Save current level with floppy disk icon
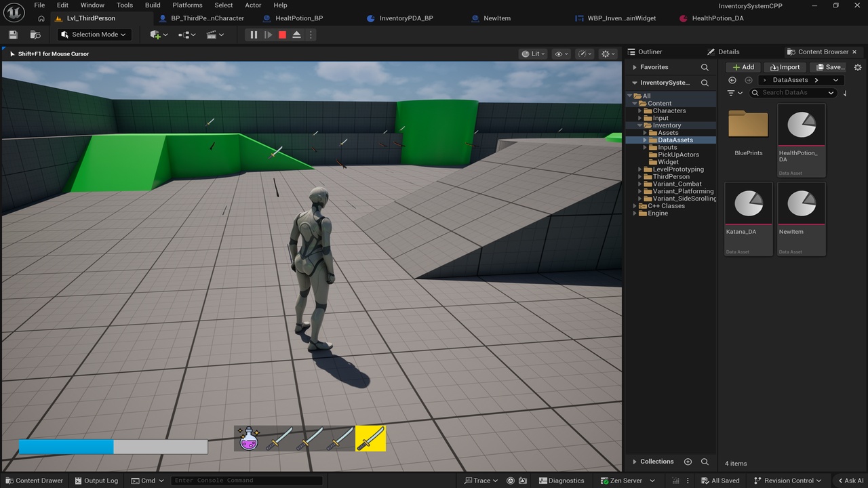The width and height of the screenshot is (868, 488). [13, 35]
